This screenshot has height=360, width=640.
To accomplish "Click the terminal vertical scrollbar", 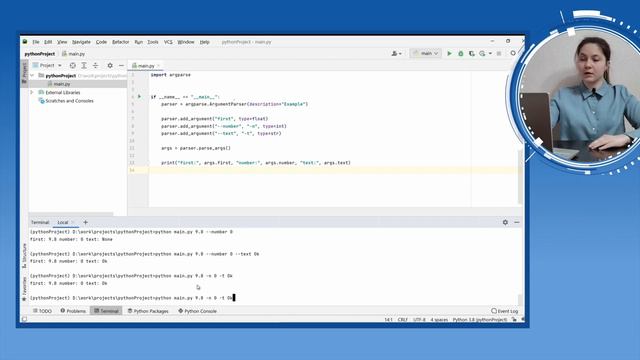I will pos(520,299).
